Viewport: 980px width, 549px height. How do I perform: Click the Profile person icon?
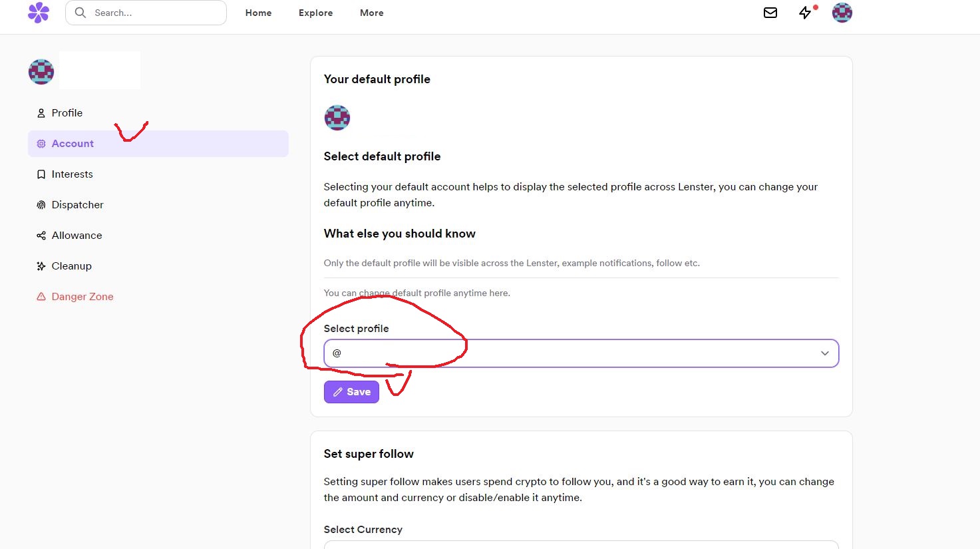pos(41,113)
